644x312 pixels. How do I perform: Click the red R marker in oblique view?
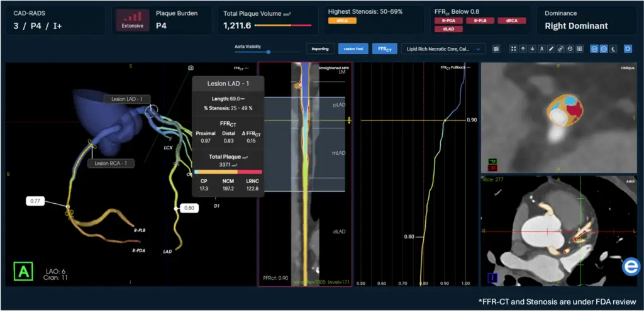click(492, 168)
